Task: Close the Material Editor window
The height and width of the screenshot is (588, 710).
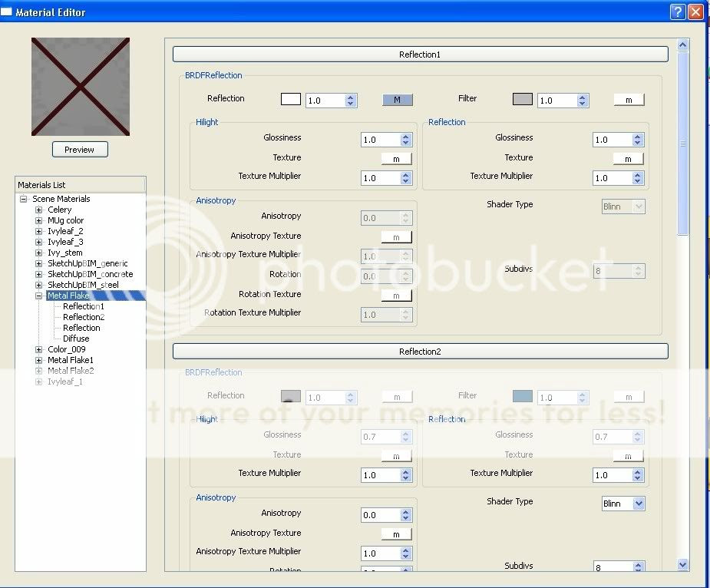Action: tap(695, 12)
